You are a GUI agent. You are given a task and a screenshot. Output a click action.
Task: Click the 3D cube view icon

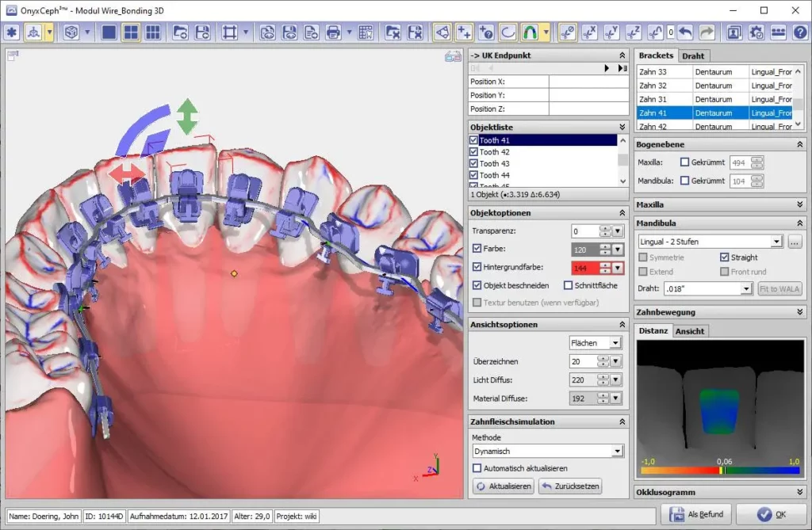tap(71, 32)
